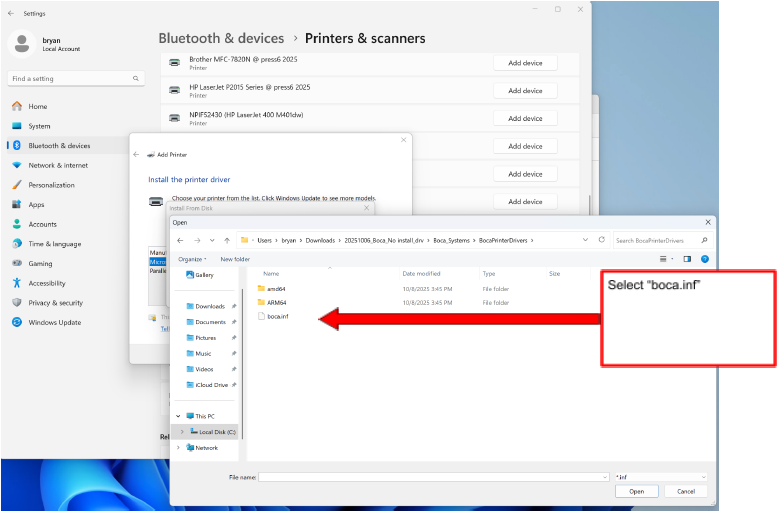Expand the address bar path dropdown
Image resolution: width=778 pixels, height=511 pixels.
(585, 240)
